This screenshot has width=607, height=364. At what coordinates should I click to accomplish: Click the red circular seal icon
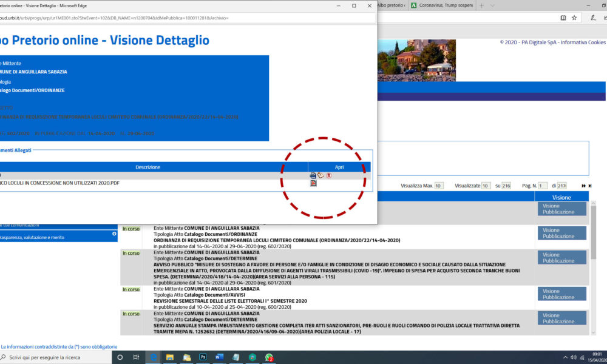pyautogui.click(x=328, y=175)
